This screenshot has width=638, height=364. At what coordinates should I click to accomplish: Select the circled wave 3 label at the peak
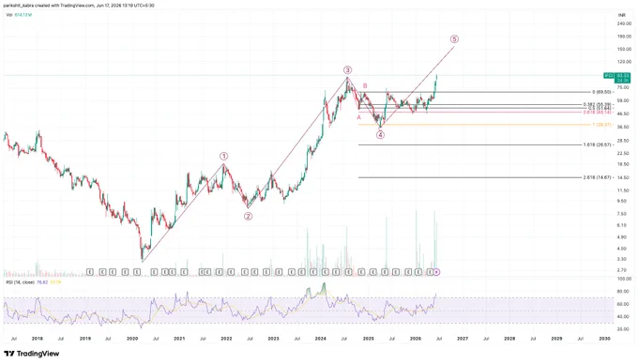(x=347, y=70)
